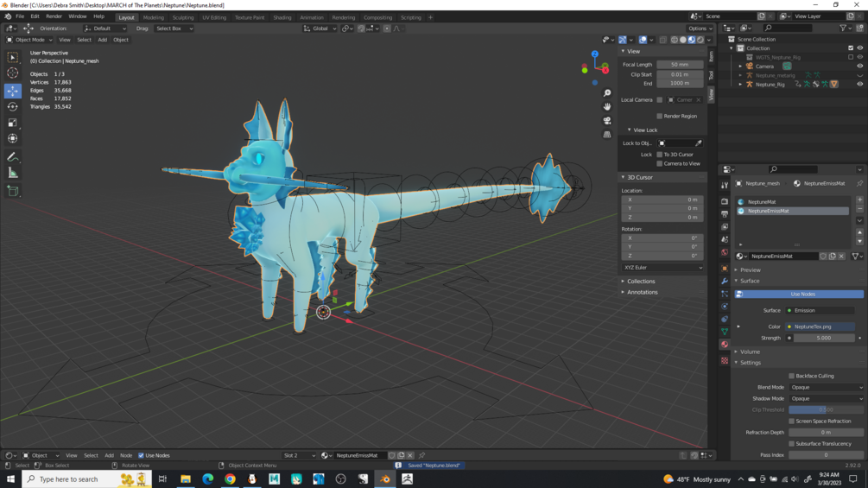Click Emission surface shader button
This screenshot has height=488, width=868.
tap(821, 310)
